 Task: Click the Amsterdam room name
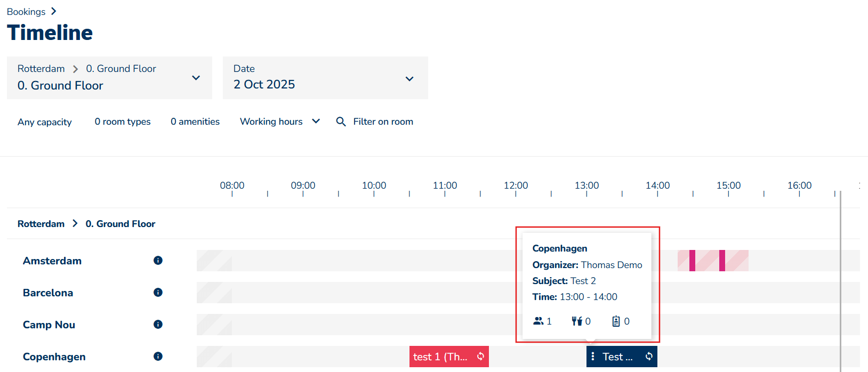tap(52, 261)
